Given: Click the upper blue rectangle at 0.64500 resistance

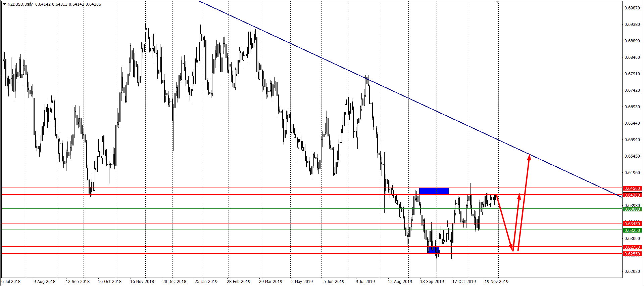Looking at the screenshot, I should coord(434,191).
